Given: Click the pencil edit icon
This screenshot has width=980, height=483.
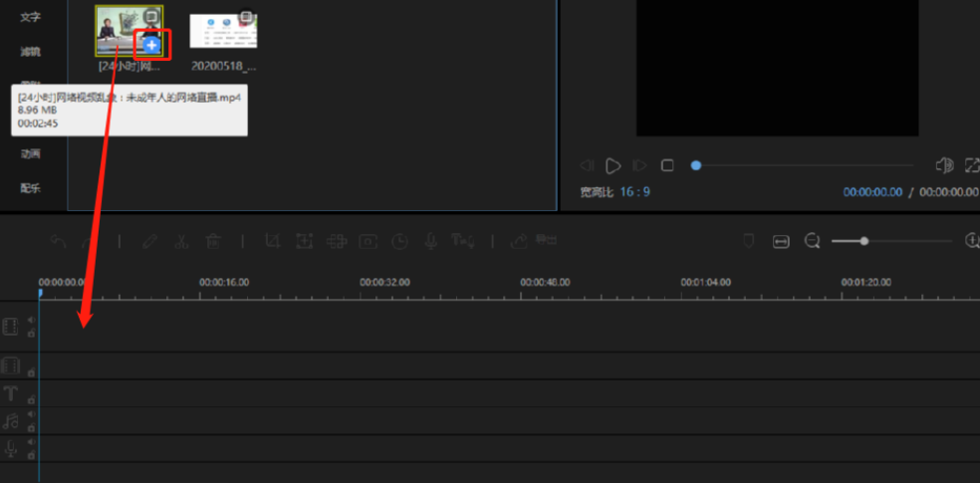Looking at the screenshot, I should (x=149, y=241).
